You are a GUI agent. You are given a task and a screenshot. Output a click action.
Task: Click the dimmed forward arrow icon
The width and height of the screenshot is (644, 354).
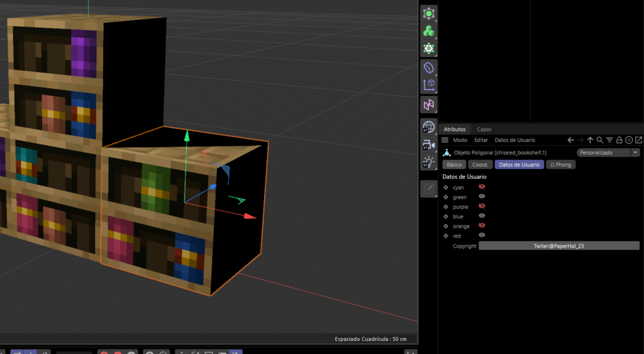click(581, 140)
